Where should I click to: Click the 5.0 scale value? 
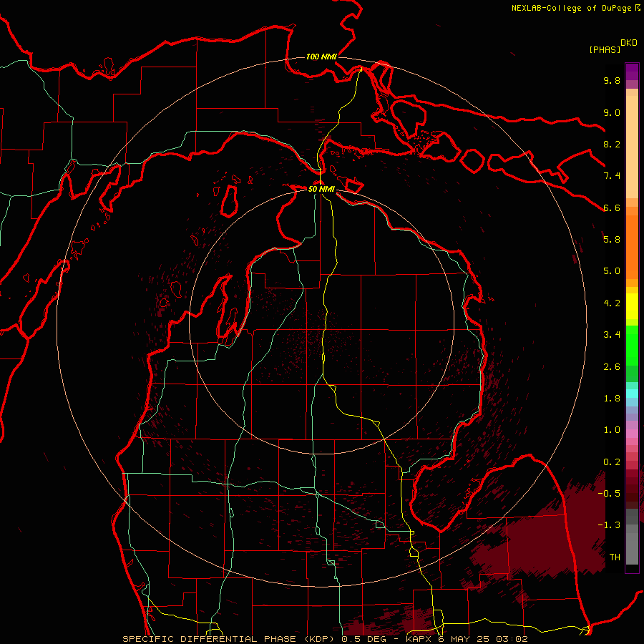coord(612,271)
